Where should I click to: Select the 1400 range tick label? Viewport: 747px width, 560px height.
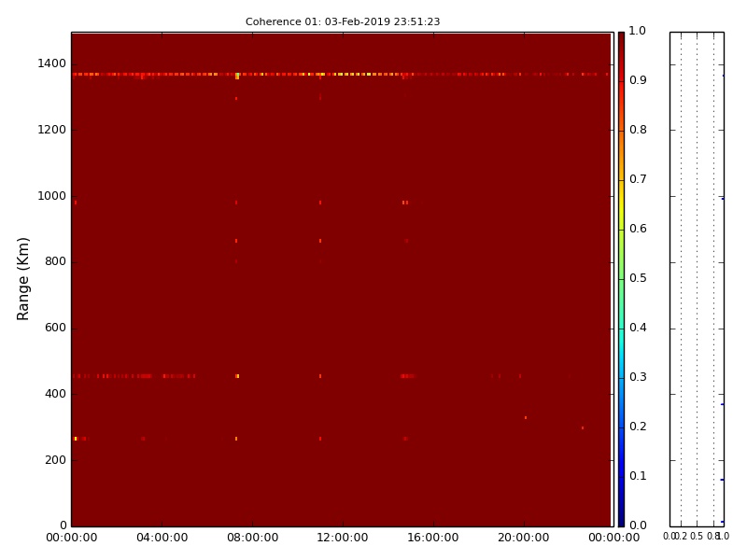pos(52,63)
